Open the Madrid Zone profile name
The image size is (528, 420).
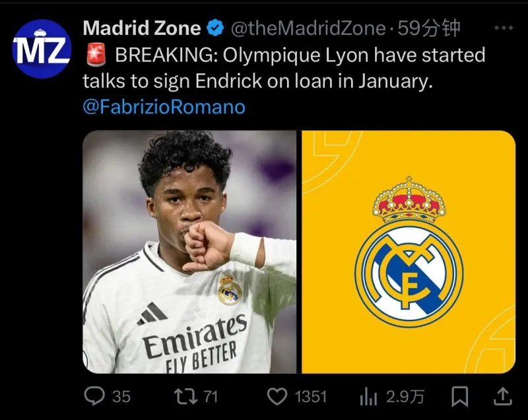(x=142, y=28)
